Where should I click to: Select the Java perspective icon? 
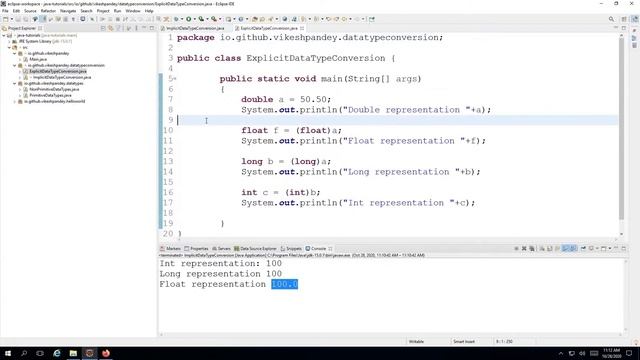[x=635, y=19]
